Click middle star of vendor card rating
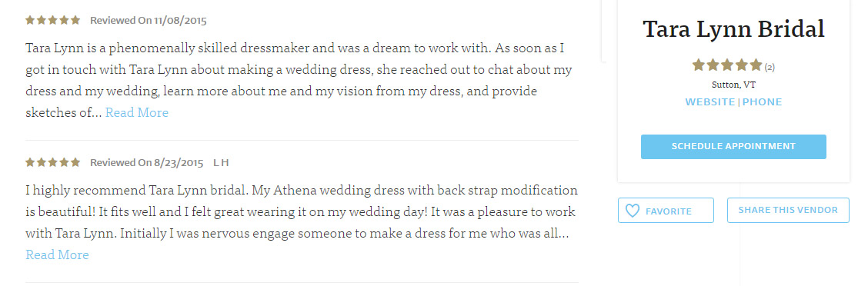 727,65
